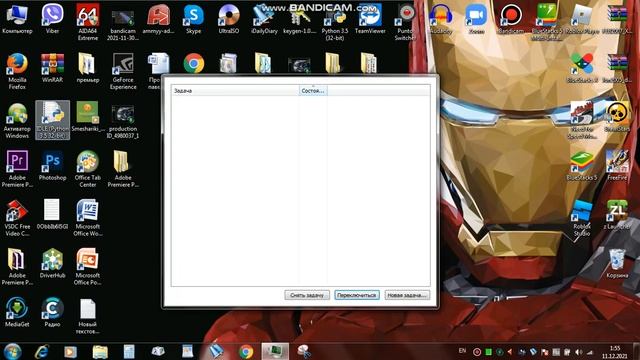Launch AIDA64 Extreme from desktop
Screen dimensions: 640x360
pos(88,22)
